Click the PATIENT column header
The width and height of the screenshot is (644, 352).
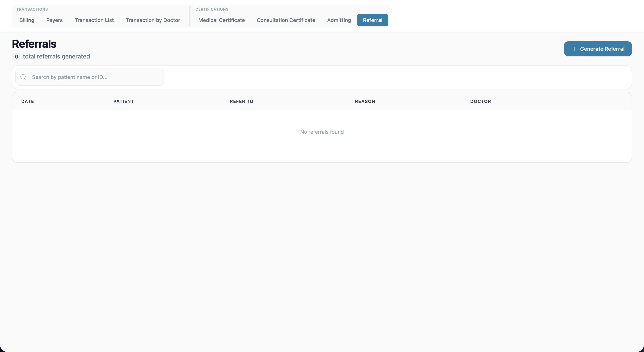tap(124, 102)
